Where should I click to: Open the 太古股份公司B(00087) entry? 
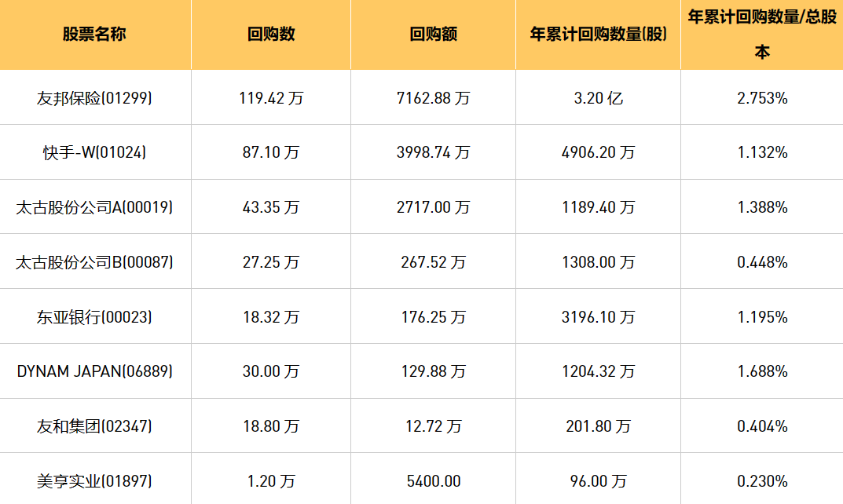coord(94,262)
